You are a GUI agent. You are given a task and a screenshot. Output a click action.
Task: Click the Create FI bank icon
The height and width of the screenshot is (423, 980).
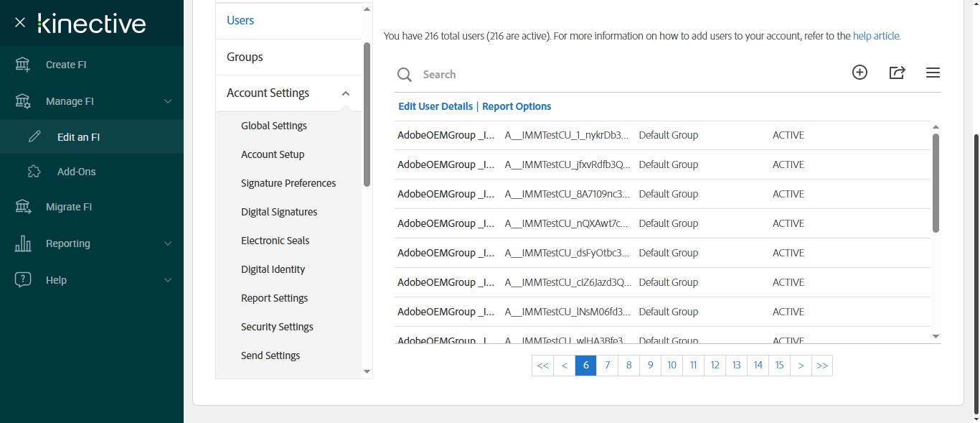click(23, 65)
